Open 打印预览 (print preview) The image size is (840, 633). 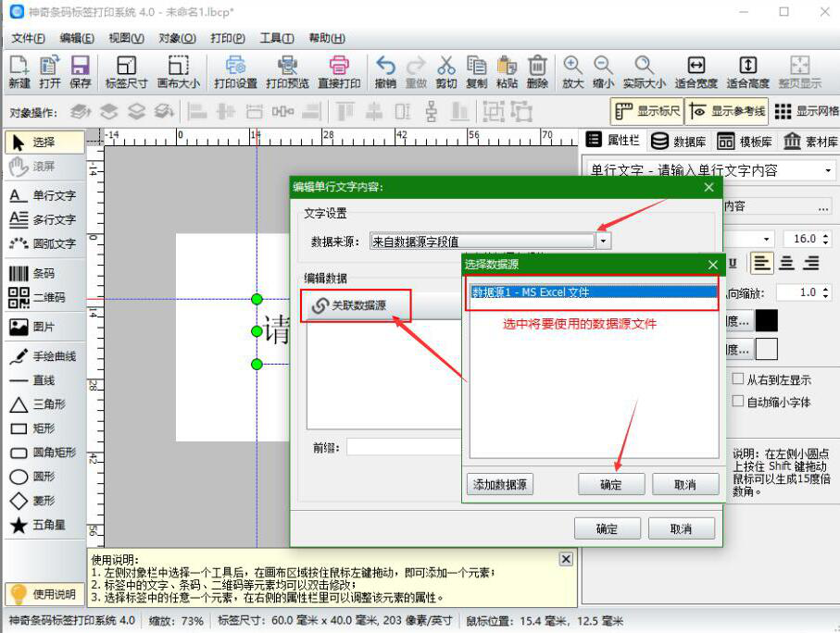(x=288, y=71)
